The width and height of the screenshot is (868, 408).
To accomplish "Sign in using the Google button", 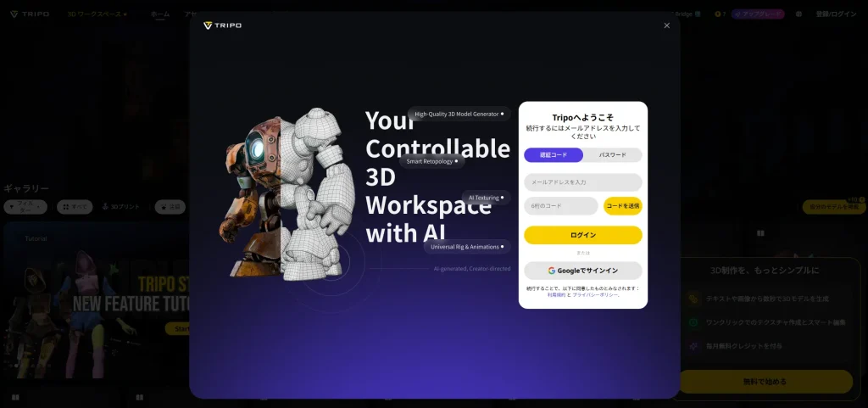I will (582, 271).
